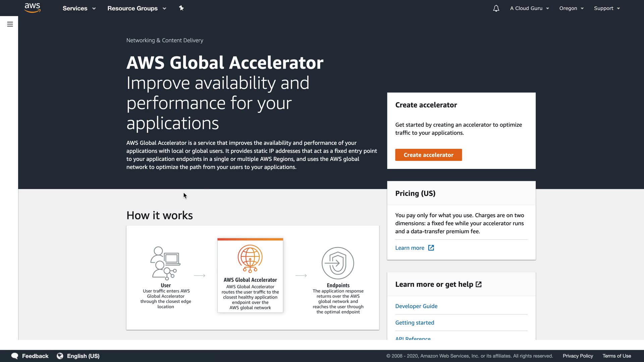Open the hamburger side navigation menu
The width and height of the screenshot is (644, 362).
(10, 24)
